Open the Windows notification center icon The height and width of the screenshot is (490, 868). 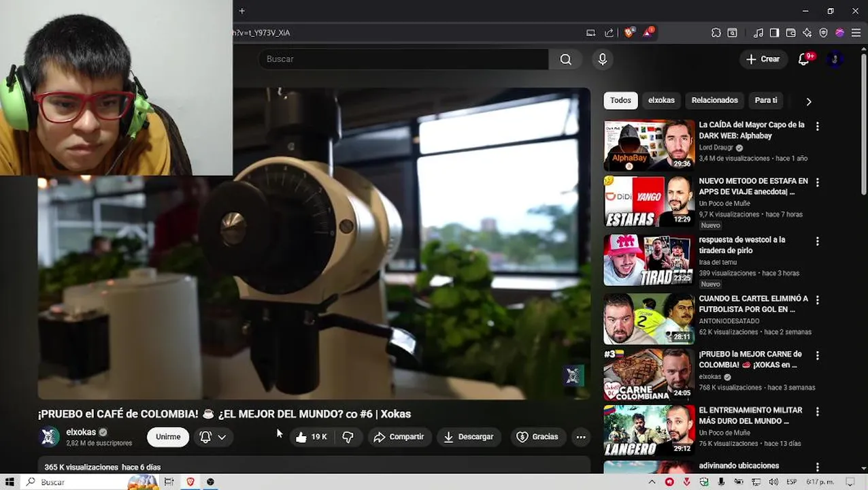point(851,482)
